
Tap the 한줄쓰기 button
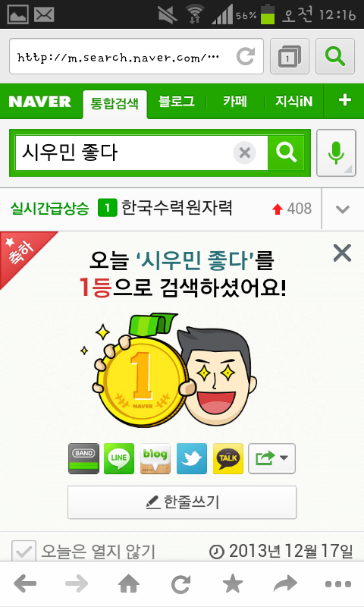tap(182, 502)
